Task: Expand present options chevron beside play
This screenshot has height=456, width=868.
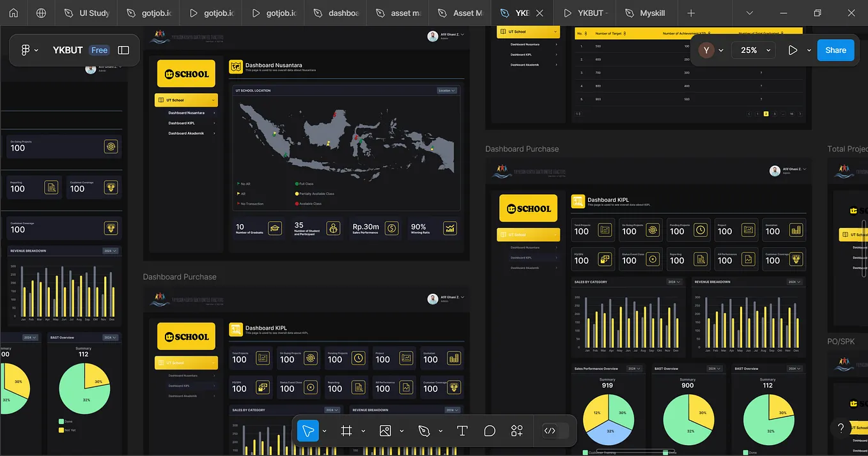Action: (809, 50)
